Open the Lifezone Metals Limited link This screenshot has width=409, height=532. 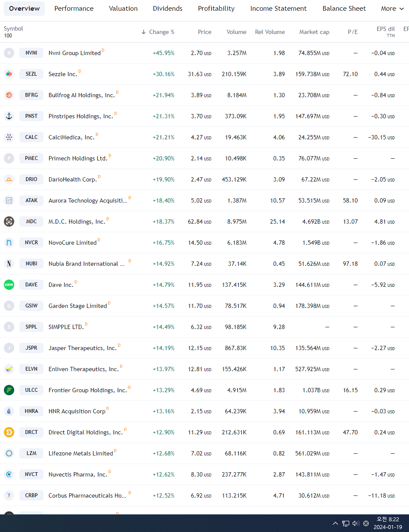point(81,454)
